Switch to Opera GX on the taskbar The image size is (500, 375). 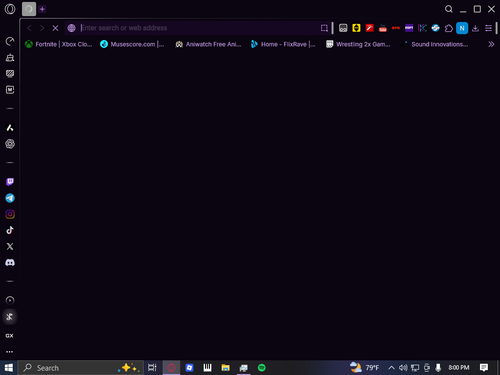[x=171, y=368]
